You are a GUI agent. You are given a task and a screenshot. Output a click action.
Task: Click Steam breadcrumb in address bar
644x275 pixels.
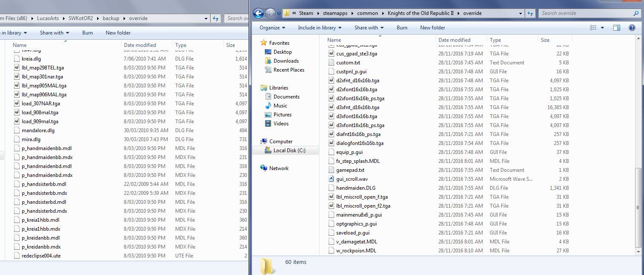[306, 13]
